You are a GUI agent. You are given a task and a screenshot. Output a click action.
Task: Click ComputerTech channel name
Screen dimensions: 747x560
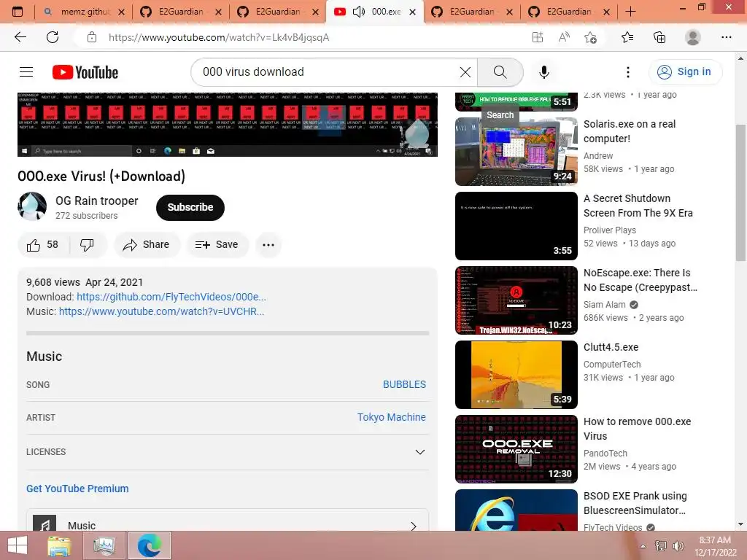click(x=612, y=365)
